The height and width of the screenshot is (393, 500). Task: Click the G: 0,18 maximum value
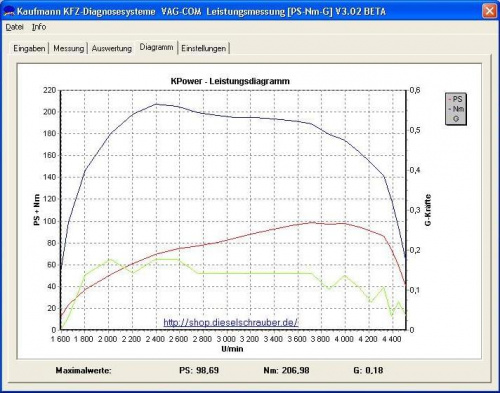tap(368, 370)
